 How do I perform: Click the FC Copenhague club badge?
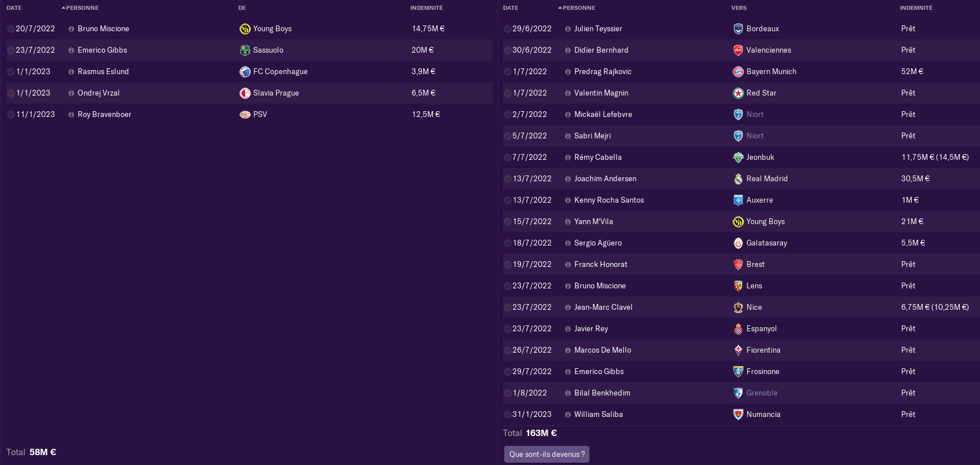245,72
